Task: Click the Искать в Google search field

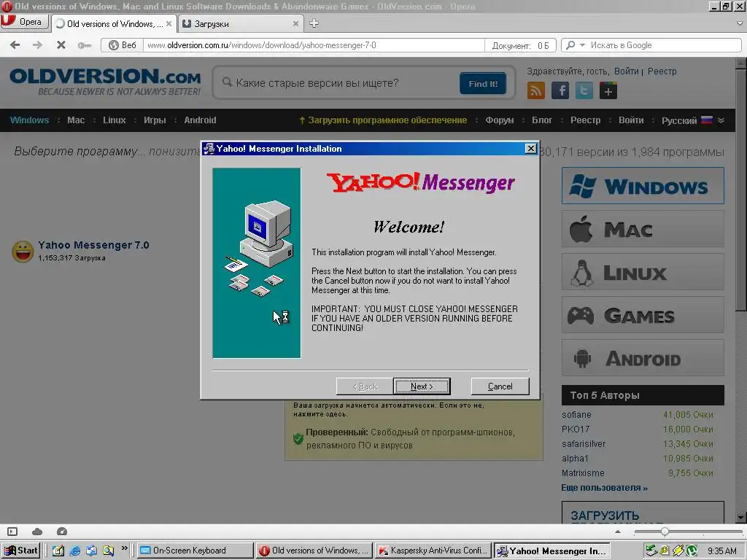Action: tap(664, 45)
